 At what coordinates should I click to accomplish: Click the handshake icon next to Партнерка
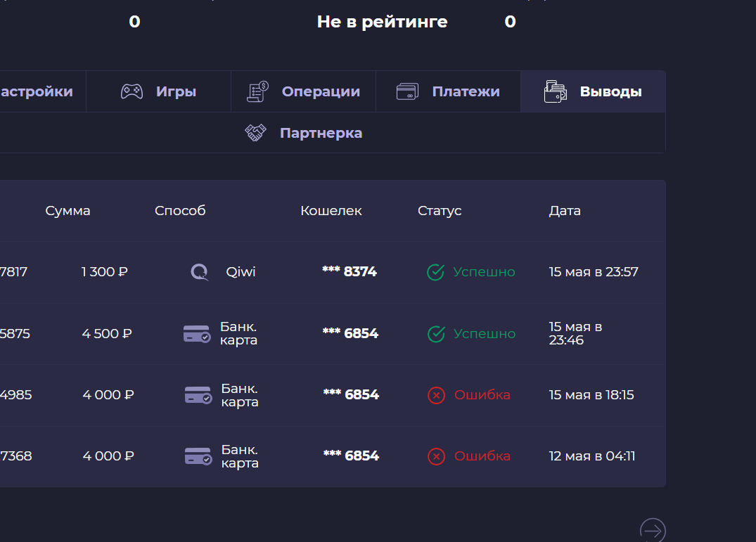pyautogui.click(x=255, y=133)
